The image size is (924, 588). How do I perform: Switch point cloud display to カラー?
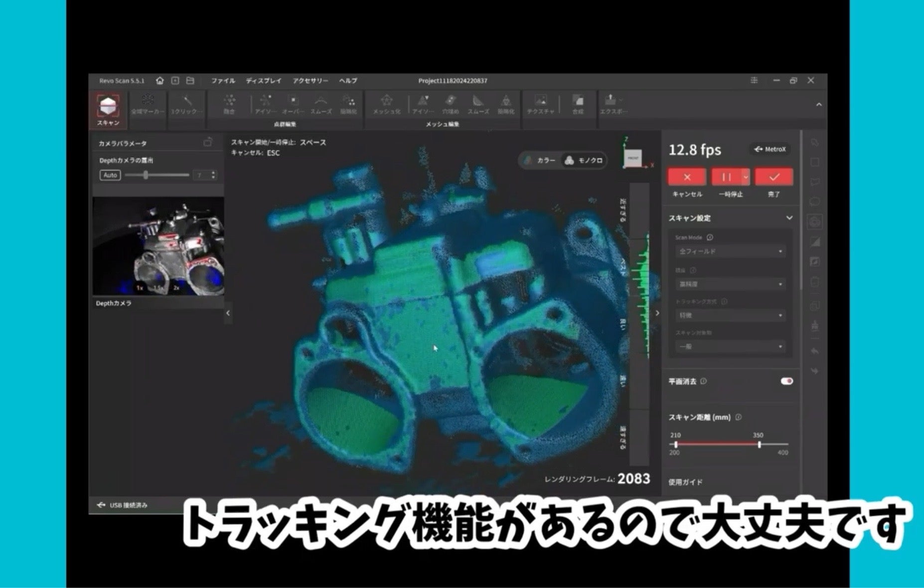(540, 161)
